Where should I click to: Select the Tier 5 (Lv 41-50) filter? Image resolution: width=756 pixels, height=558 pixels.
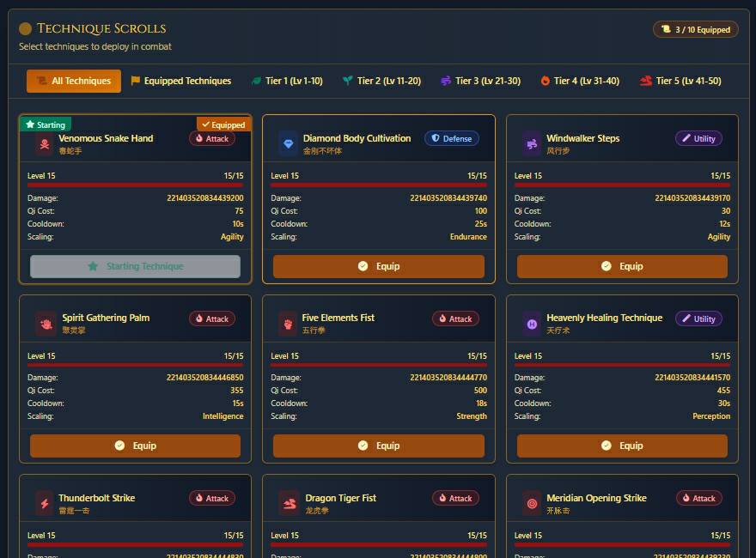(x=680, y=81)
